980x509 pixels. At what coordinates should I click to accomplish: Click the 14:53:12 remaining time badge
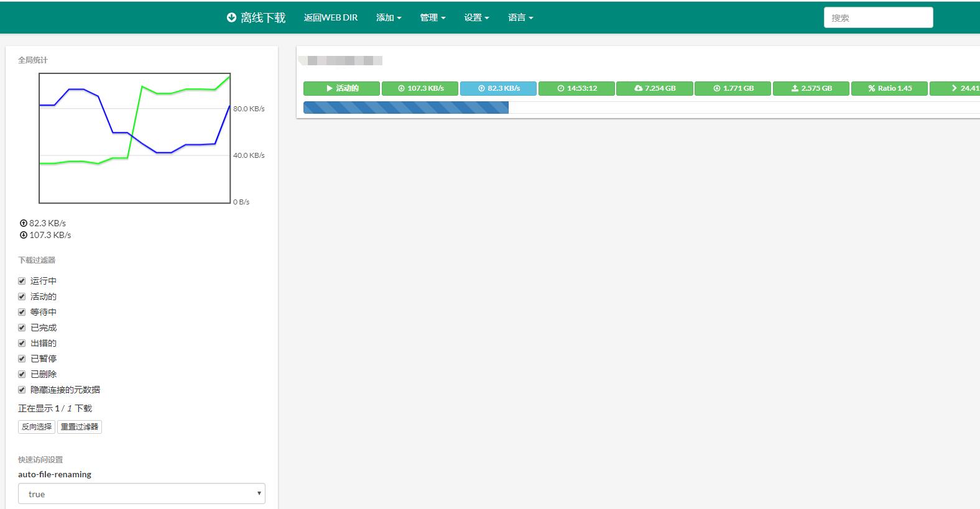576,88
